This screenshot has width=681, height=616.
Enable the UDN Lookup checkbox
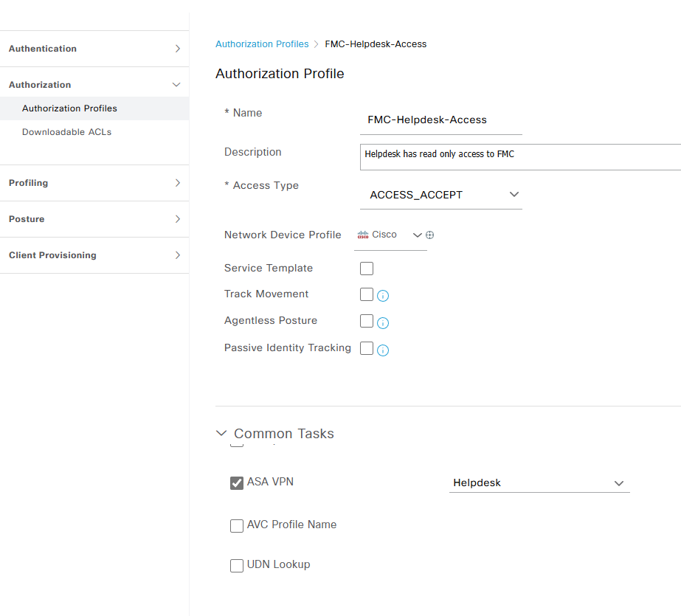click(x=237, y=566)
